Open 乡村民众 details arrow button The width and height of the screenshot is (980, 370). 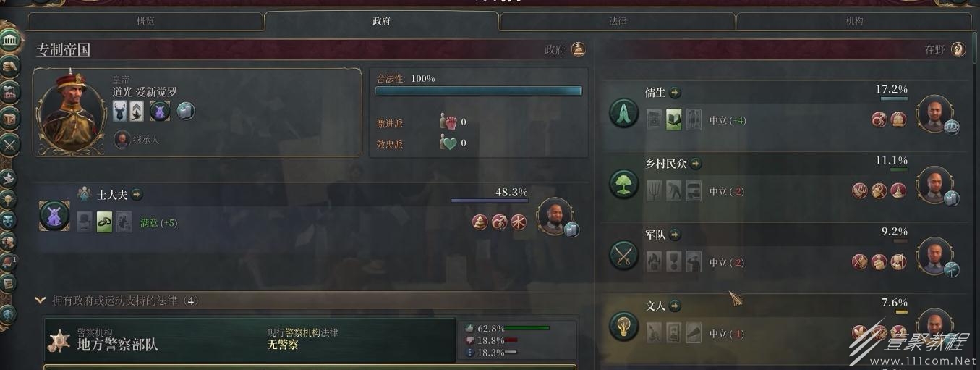pyautogui.click(x=696, y=164)
